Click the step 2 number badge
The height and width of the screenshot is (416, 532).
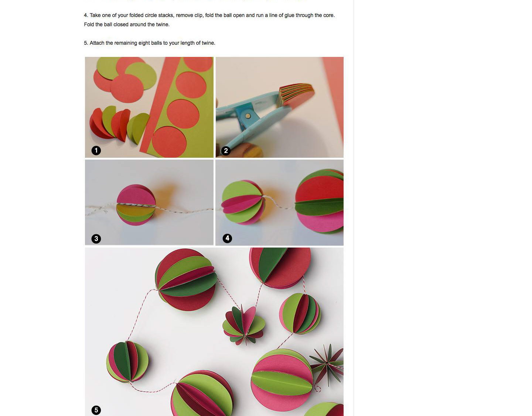(x=226, y=151)
